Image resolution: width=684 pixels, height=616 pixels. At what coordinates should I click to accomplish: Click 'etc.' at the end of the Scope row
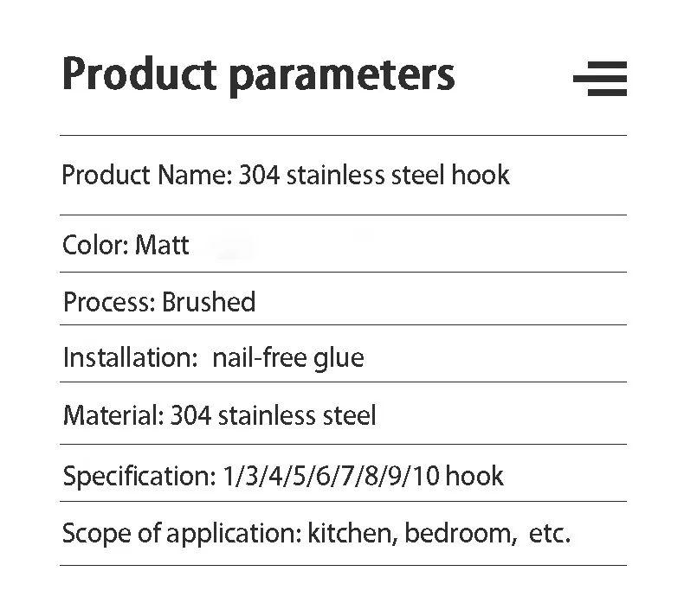click(549, 533)
